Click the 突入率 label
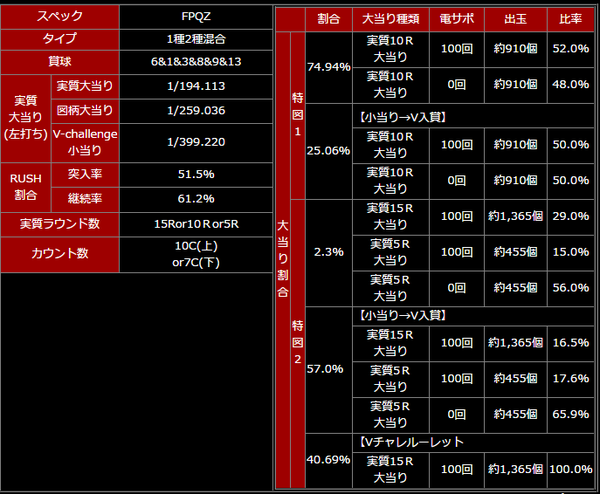 tap(85, 174)
